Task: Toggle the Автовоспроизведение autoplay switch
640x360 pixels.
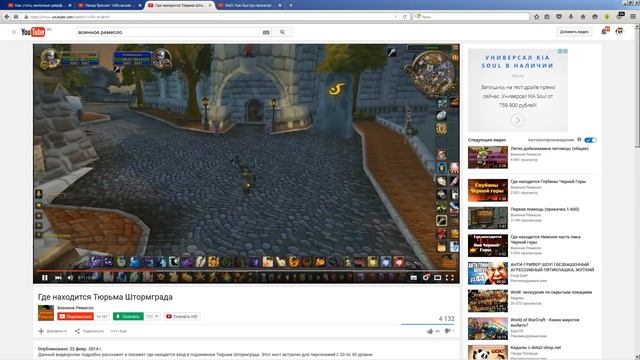Action: [590, 140]
